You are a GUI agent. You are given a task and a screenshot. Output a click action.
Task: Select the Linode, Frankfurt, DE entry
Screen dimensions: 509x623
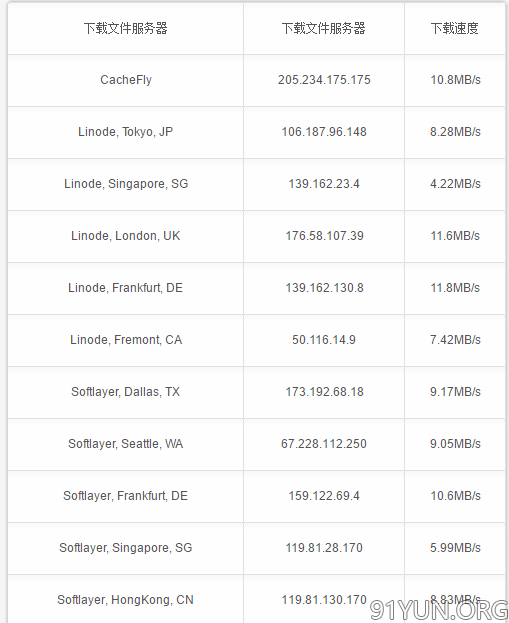126,288
